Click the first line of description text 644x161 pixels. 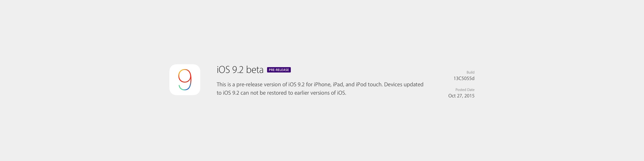click(x=320, y=85)
